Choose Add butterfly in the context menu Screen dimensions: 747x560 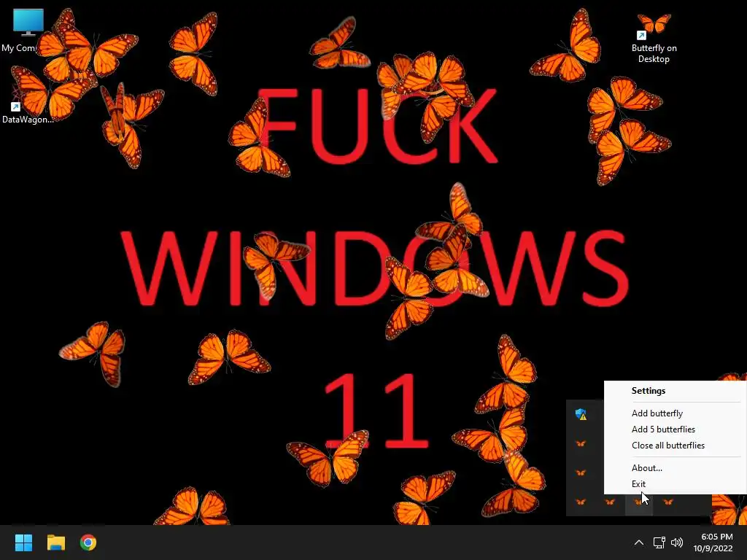pos(657,413)
